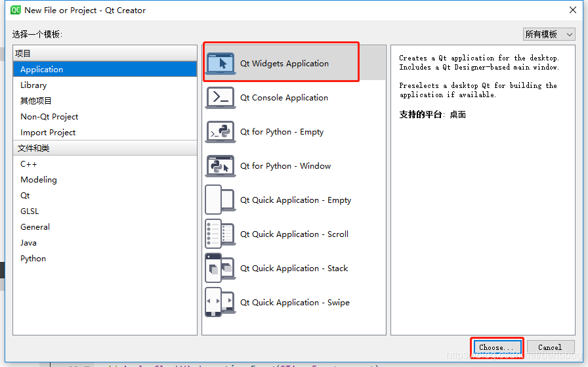The width and height of the screenshot is (588, 367).
Task: Select the GLSL files category
Action: (105, 211)
